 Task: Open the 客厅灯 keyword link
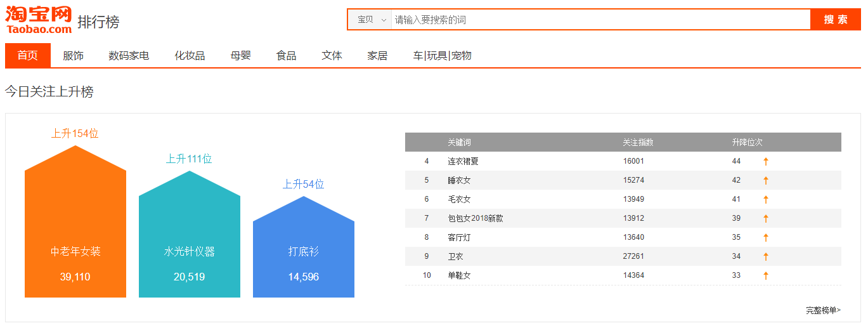point(459,237)
